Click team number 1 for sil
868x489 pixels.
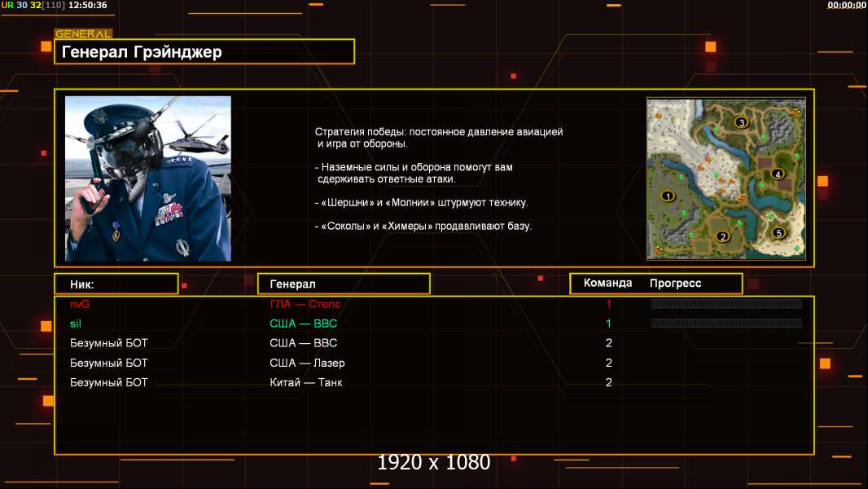click(x=608, y=324)
